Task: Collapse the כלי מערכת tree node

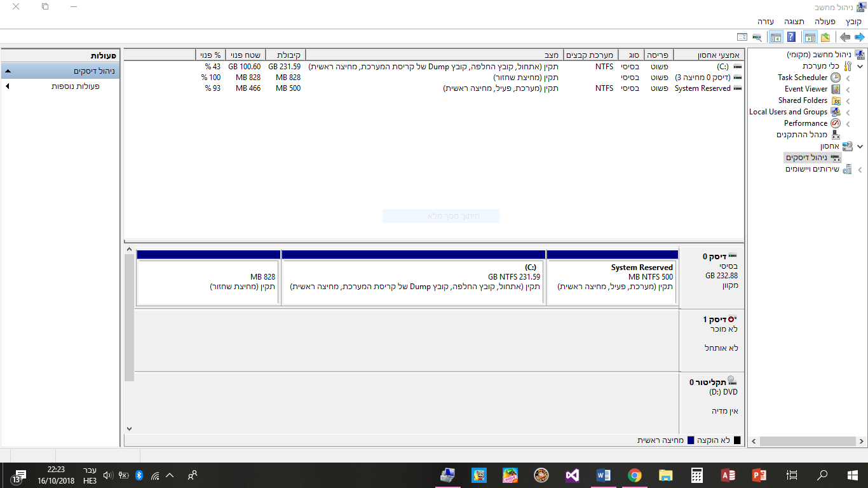Action: coord(860,66)
